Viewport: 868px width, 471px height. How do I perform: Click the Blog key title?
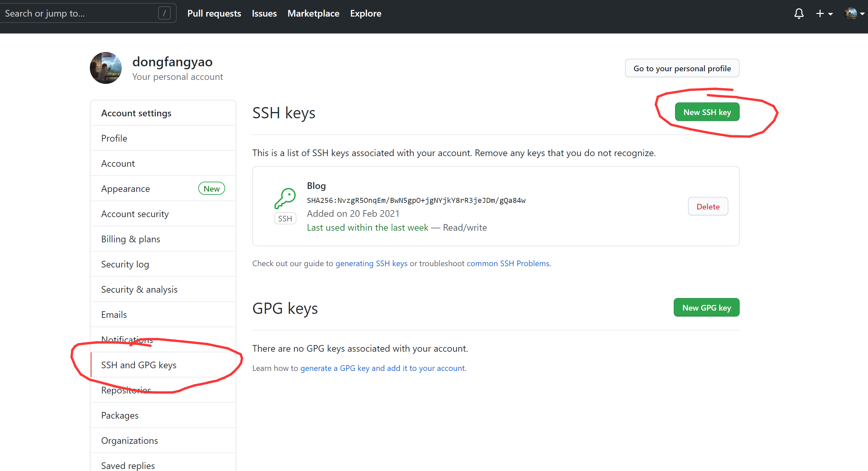316,186
